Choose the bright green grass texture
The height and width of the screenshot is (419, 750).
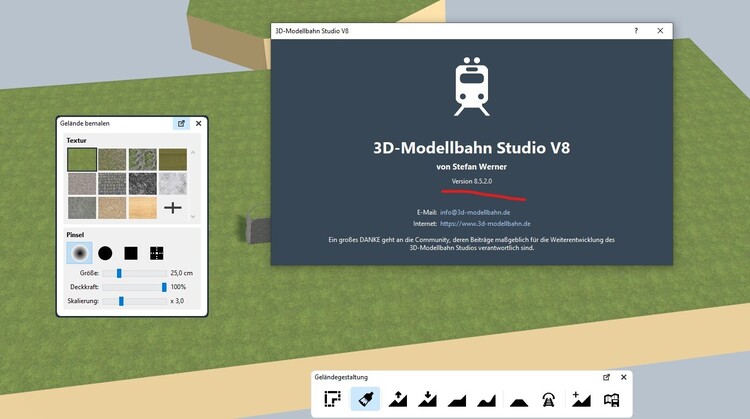tap(82, 159)
